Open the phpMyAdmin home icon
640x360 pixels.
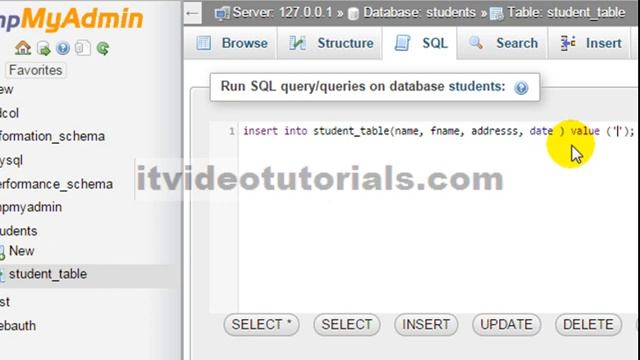[x=23, y=48]
